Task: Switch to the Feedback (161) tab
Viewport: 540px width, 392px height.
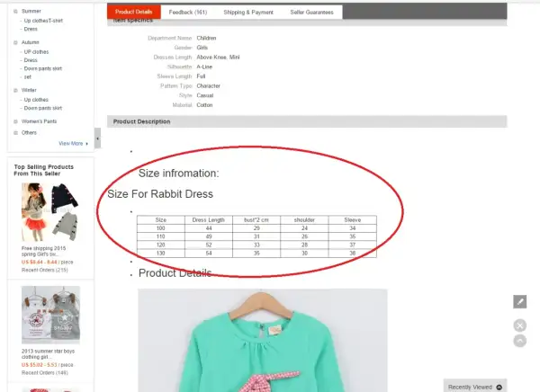Action: [188, 12]
